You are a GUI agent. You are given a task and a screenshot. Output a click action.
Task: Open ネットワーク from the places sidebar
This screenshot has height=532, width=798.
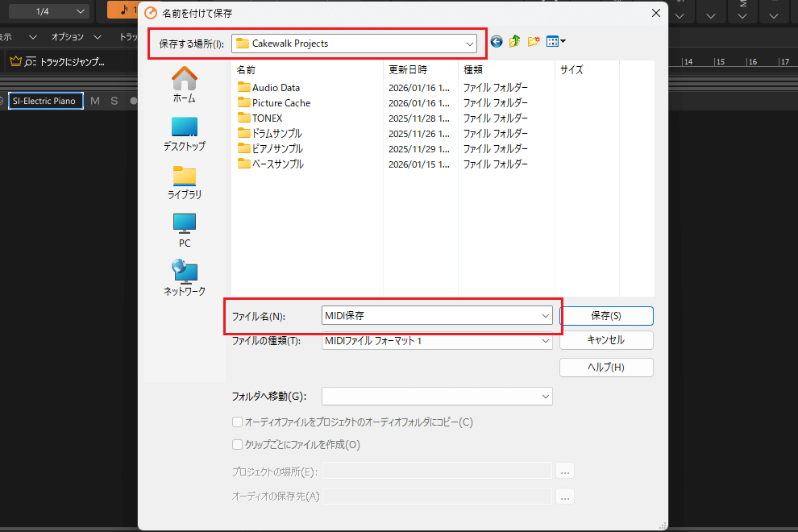coord(185,278)
